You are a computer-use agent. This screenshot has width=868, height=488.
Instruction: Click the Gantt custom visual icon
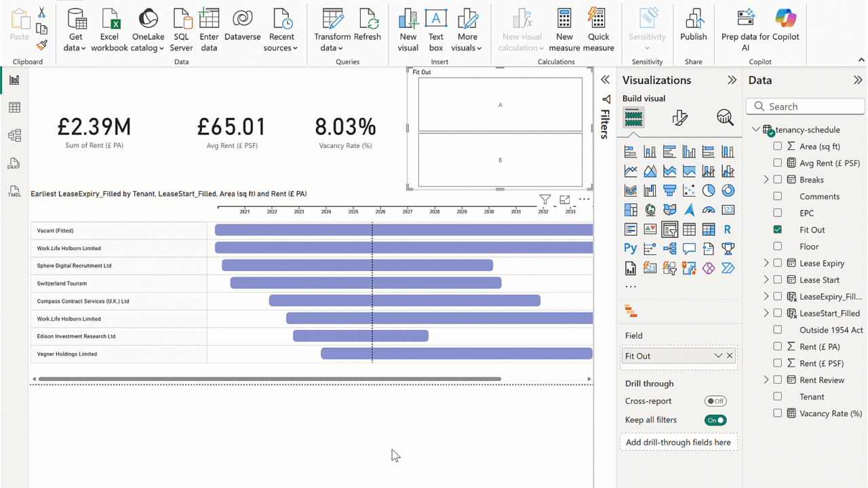(x=631, y=312)
